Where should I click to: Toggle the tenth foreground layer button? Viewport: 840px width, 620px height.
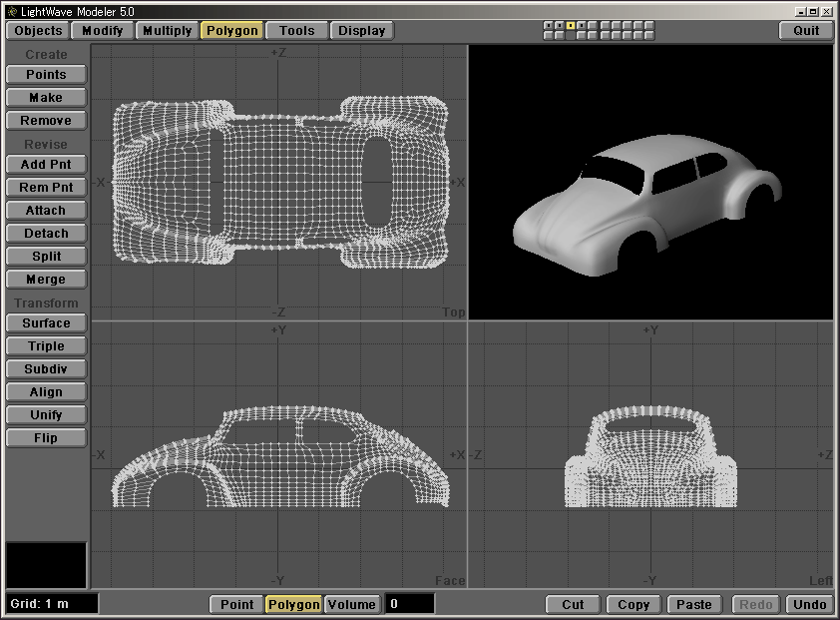click(649, 25)
